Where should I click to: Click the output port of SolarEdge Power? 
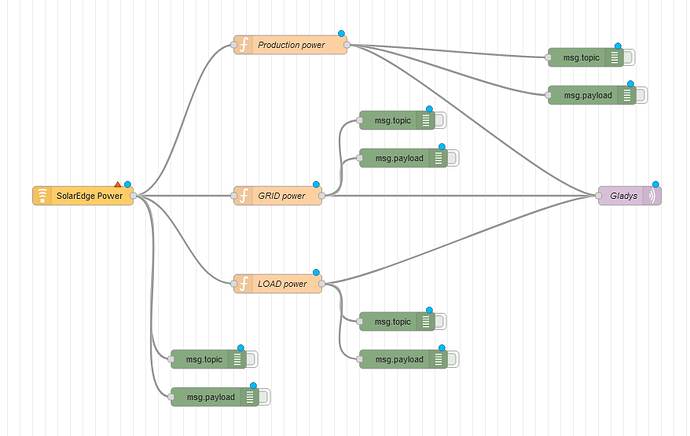(x=134, y=196)
